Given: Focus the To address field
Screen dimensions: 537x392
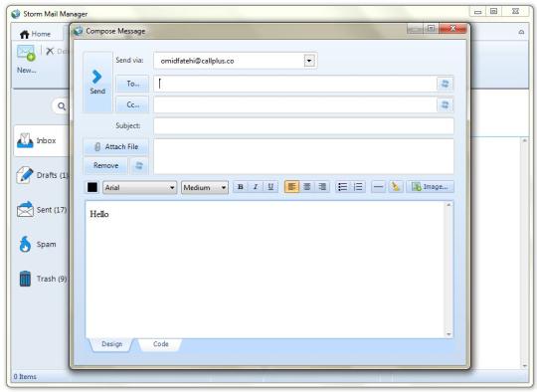Looking at the screenshot, I should (295, 84).
